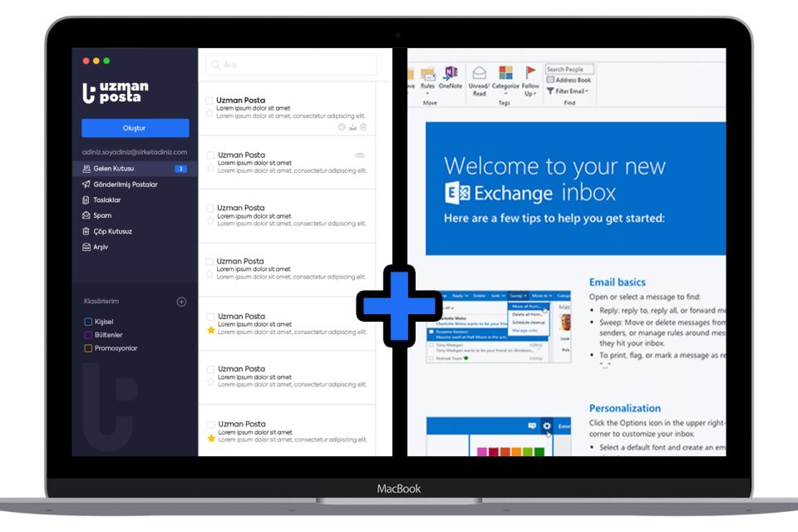Tick the checkbox of the first Uzman Posta email
The image size is (798, 532).
(209, 101)
